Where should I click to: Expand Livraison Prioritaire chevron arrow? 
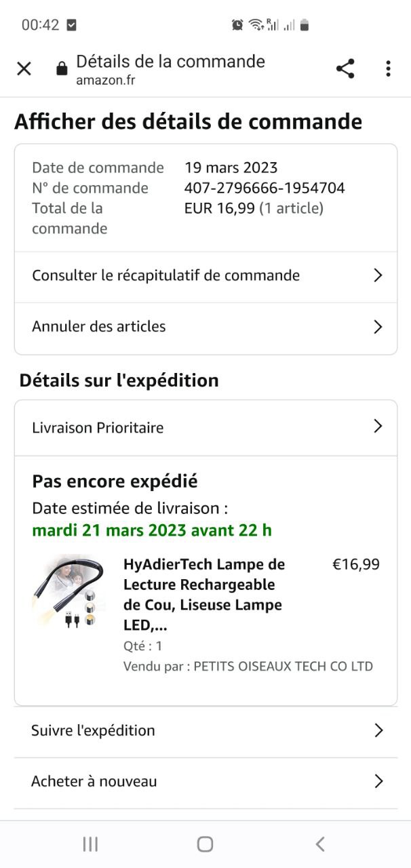(x=378, y=427)
